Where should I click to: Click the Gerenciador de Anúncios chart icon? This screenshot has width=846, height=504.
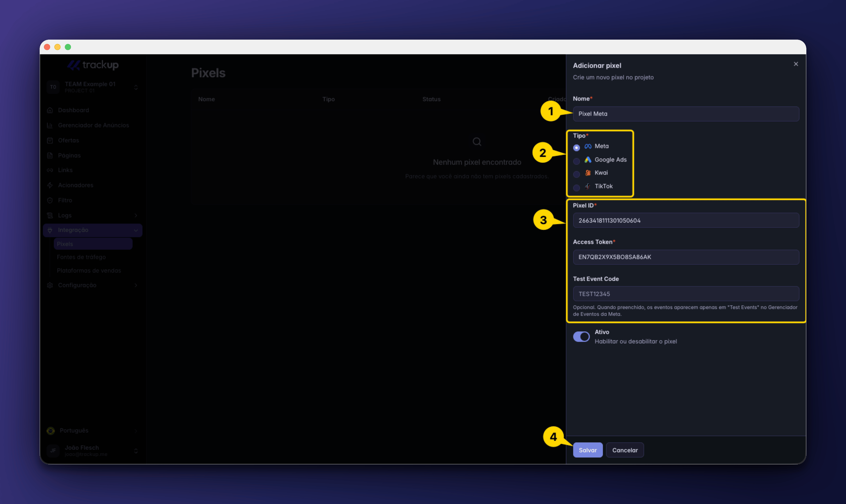coord(50,125)
